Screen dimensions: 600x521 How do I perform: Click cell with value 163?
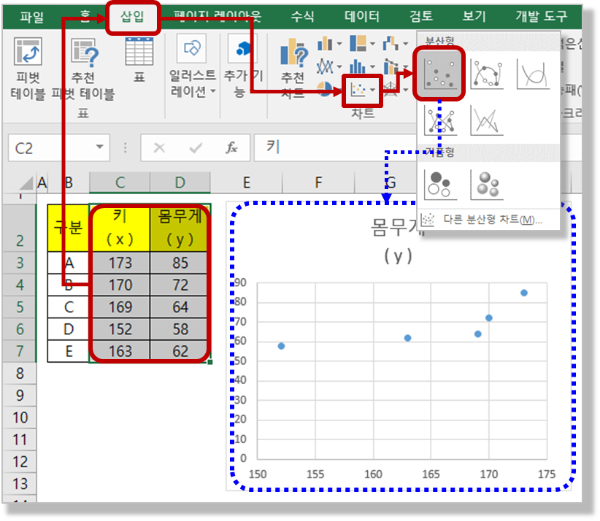tap(119, 351)
